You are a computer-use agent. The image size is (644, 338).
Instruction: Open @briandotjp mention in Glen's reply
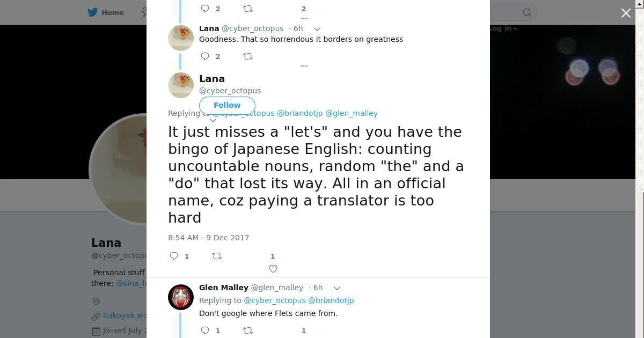pos(331,300)
